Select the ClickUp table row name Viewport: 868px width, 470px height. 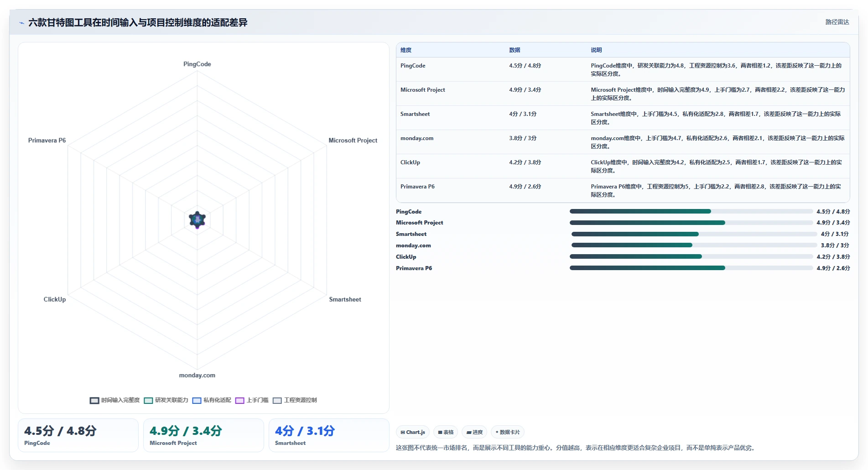click(x=410, y=162)
